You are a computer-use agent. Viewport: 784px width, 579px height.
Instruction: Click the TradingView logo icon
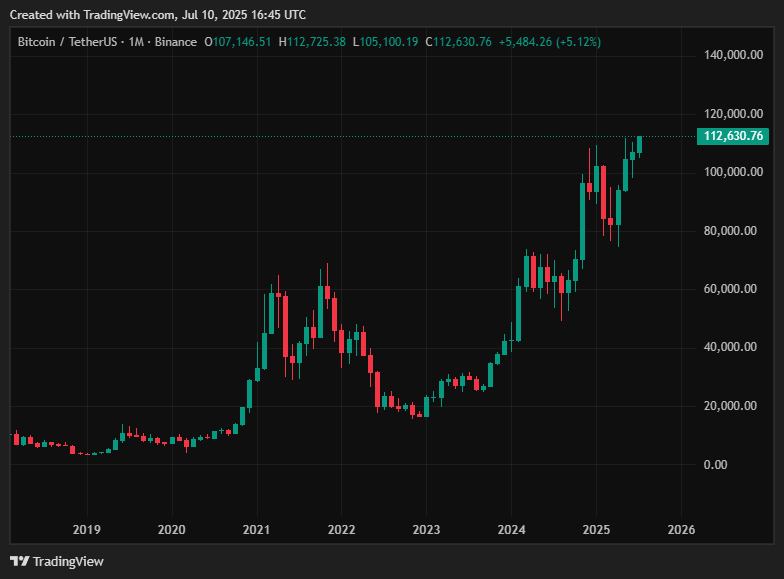(20, 562)
